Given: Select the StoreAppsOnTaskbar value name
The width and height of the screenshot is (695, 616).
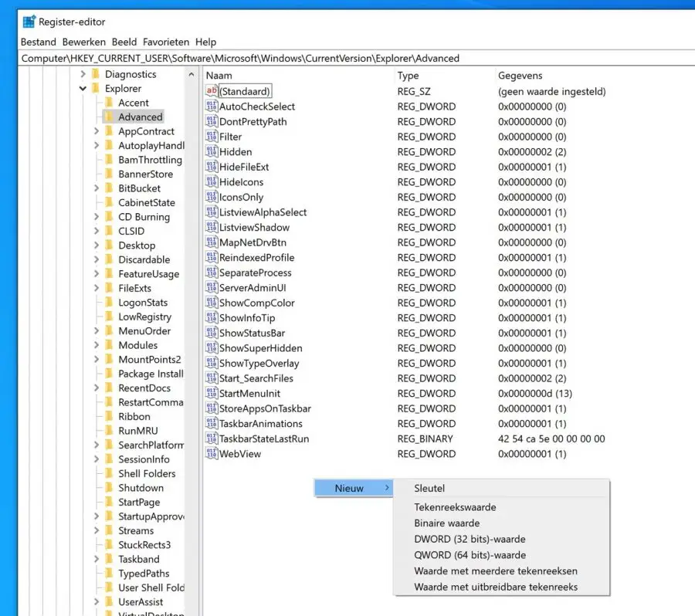Looking at the screenshot, I should (265, 408).
